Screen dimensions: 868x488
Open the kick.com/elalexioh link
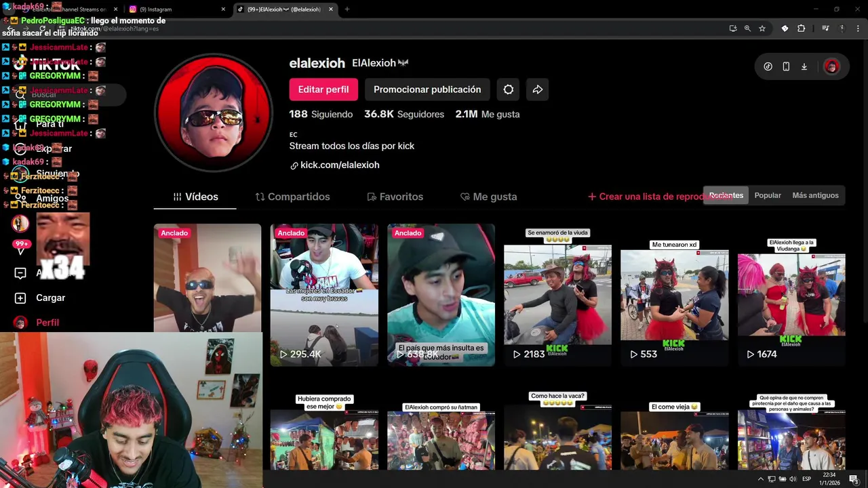click(340, 165)
